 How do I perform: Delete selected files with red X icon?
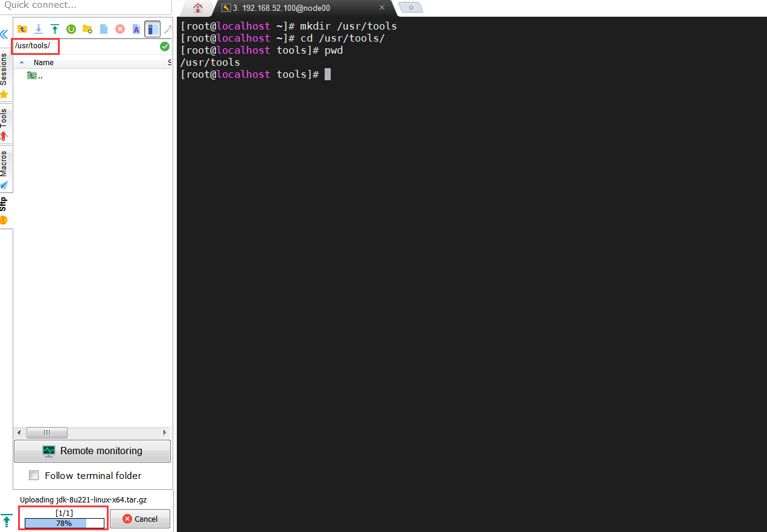click(x=120, y=29)
